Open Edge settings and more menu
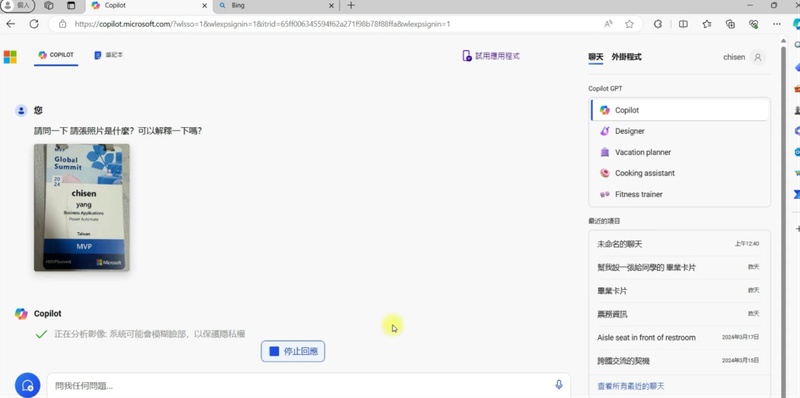The width and height of the screenshot is (800, 398). coord(777,24)
